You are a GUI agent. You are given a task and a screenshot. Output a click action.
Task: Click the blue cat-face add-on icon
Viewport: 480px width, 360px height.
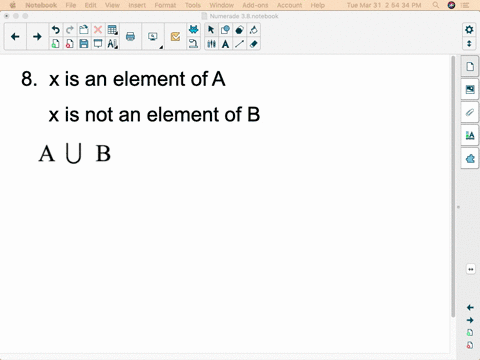point(193,30)
